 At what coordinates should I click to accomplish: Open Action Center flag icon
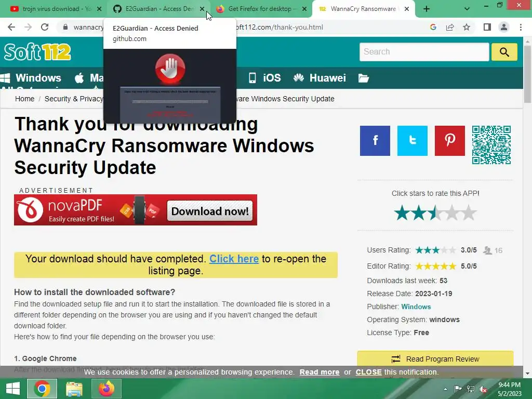(x=458, y=389)
